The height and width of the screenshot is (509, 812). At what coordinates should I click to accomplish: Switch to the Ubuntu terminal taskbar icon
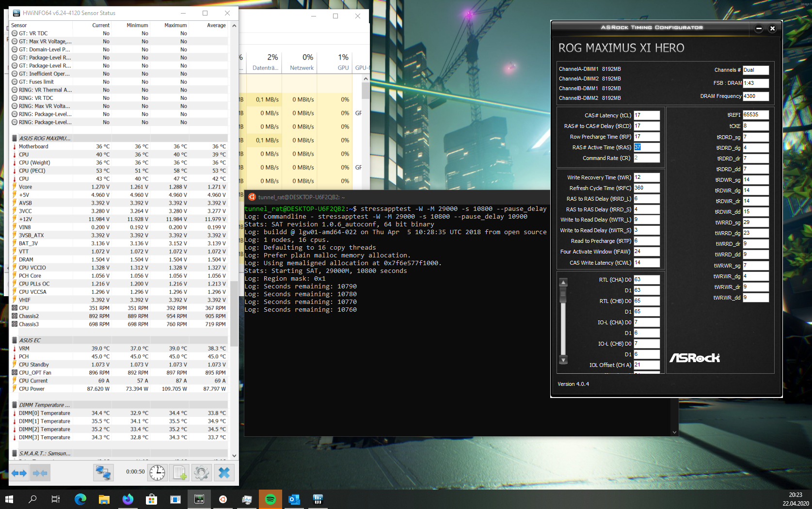coord(223,499)
